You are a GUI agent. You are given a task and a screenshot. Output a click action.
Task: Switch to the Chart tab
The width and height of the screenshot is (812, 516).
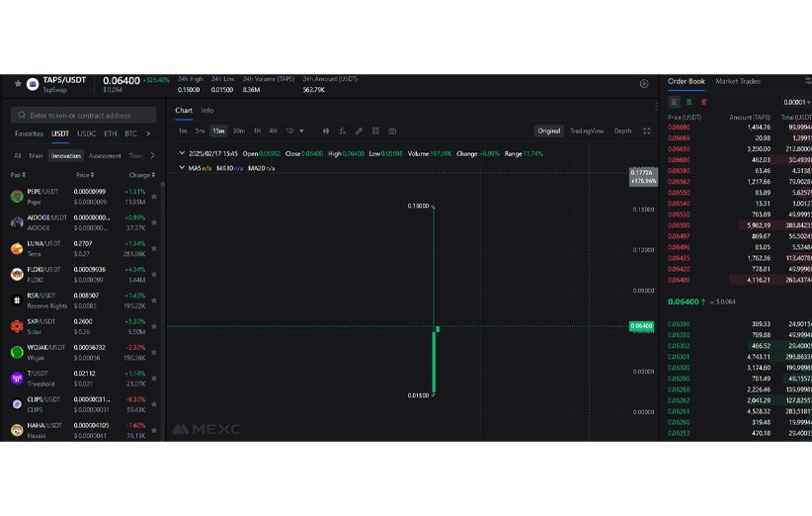(184, 111)
